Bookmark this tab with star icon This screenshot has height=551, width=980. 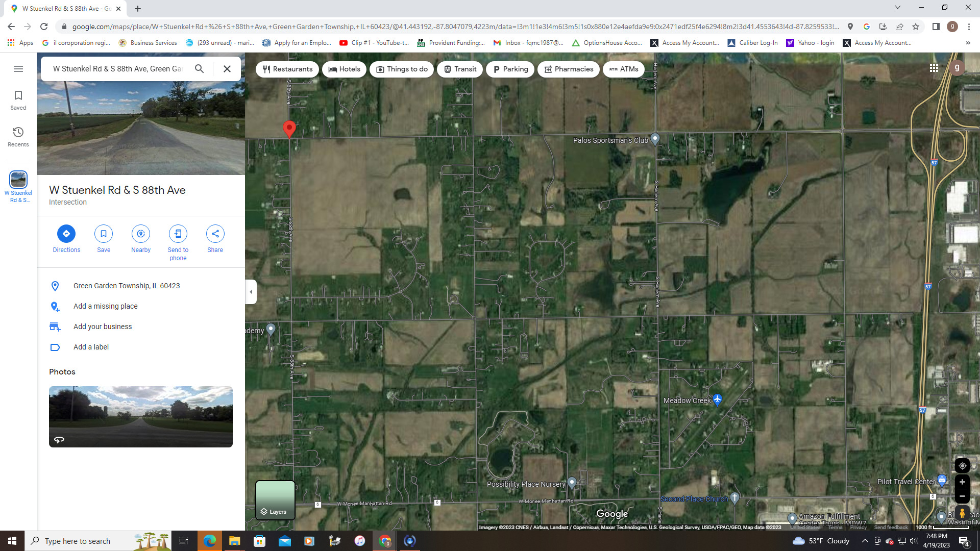[916, 27]
